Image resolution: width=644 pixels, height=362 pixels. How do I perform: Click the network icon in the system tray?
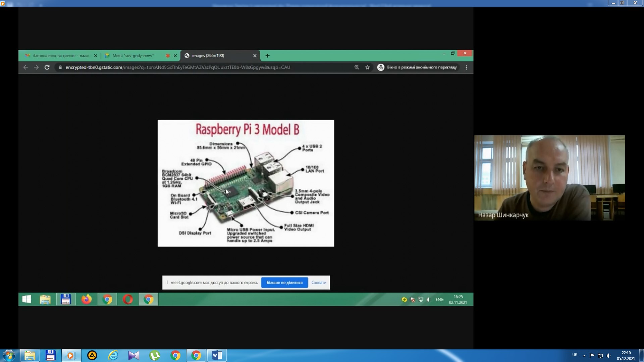(600, 356)
